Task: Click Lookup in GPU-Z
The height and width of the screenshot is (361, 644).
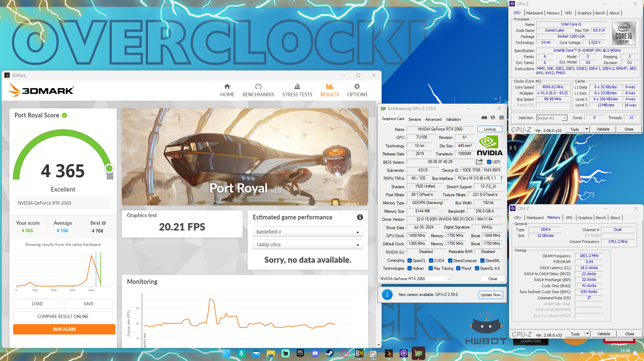Action: [490, 129]
